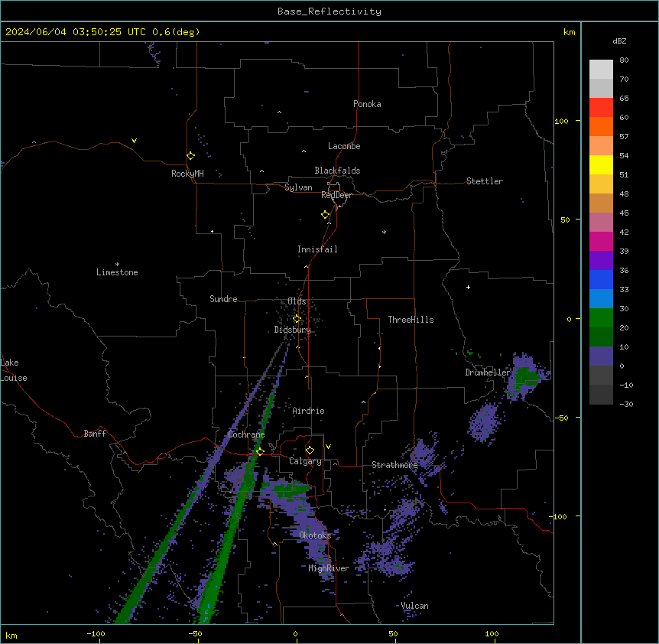Click the -100 tick on bottom axis
This screenshot has height=644, width=659.
pyautogui.click(x=96, y=633)
